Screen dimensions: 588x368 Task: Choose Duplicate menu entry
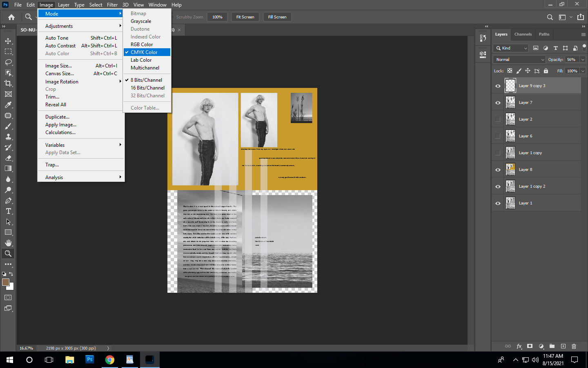(81, 117)
